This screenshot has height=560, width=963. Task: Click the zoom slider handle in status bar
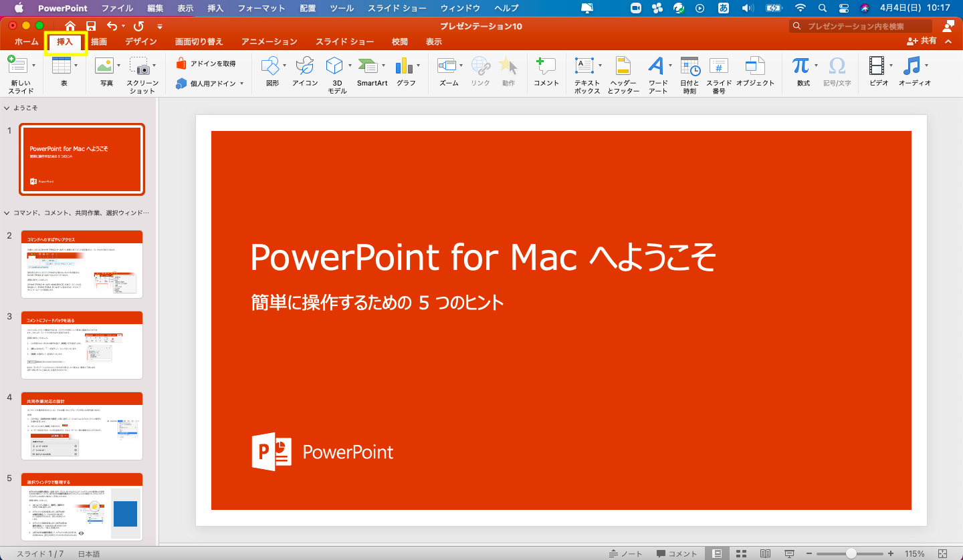click(x=851, y=553)
